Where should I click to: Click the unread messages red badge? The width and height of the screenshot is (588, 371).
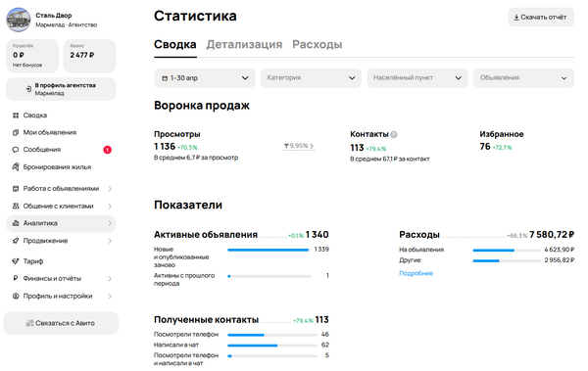pyautogui.click(x=107, y=150)
